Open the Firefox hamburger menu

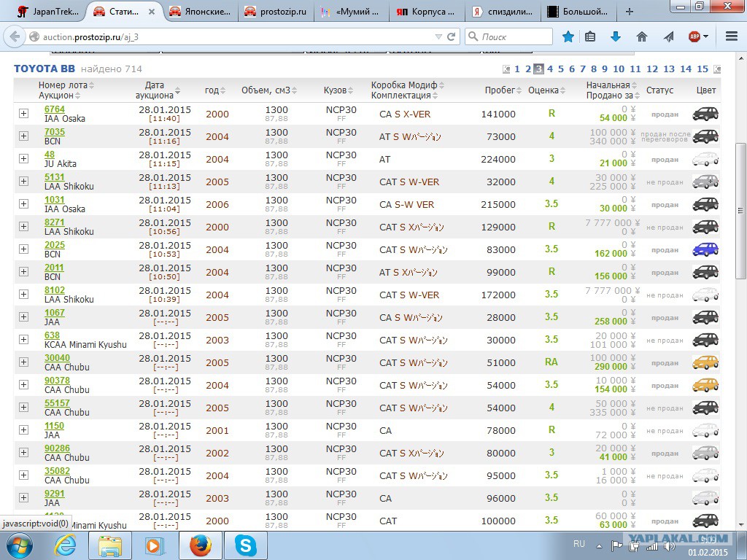[x=732, y=36]
